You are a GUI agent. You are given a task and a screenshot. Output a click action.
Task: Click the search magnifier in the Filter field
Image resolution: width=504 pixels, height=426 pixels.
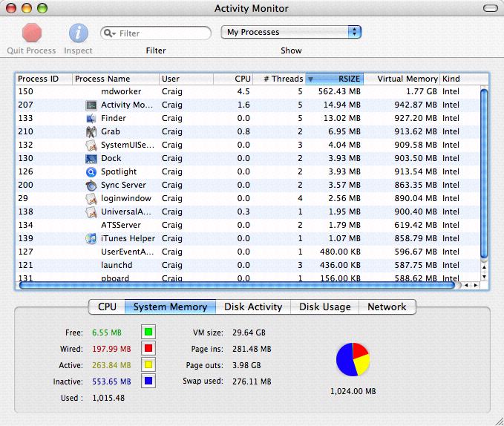click(109, 33)
